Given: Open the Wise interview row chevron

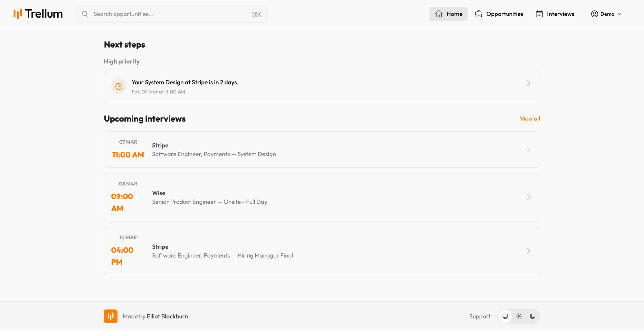Looking at the screenshot, I should click(x=528, y=197).
